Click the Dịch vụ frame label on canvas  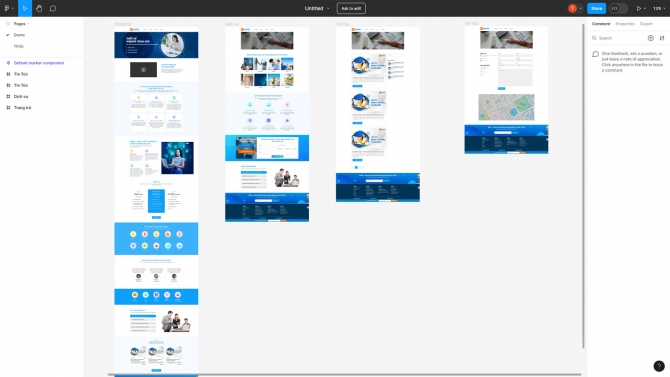(x=232, y=24)
